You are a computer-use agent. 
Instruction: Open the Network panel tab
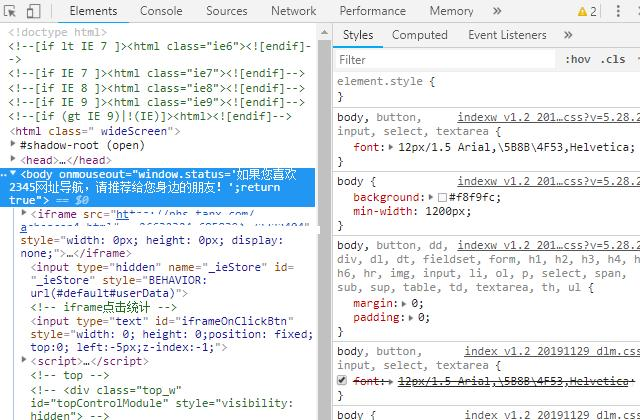tap(293, 11)
